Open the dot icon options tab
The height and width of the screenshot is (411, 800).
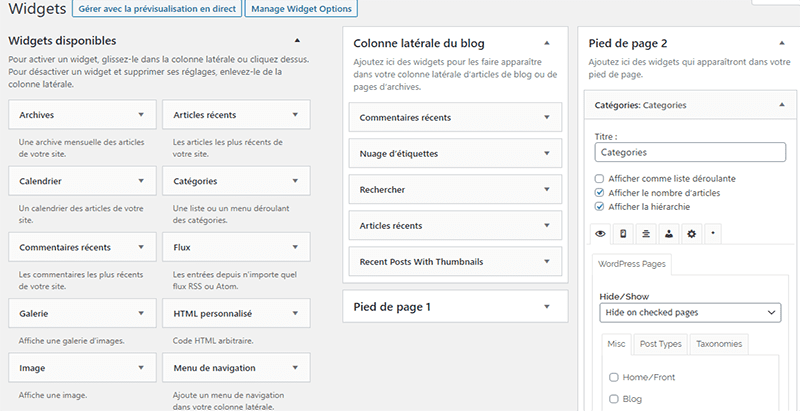coord(713,234)
